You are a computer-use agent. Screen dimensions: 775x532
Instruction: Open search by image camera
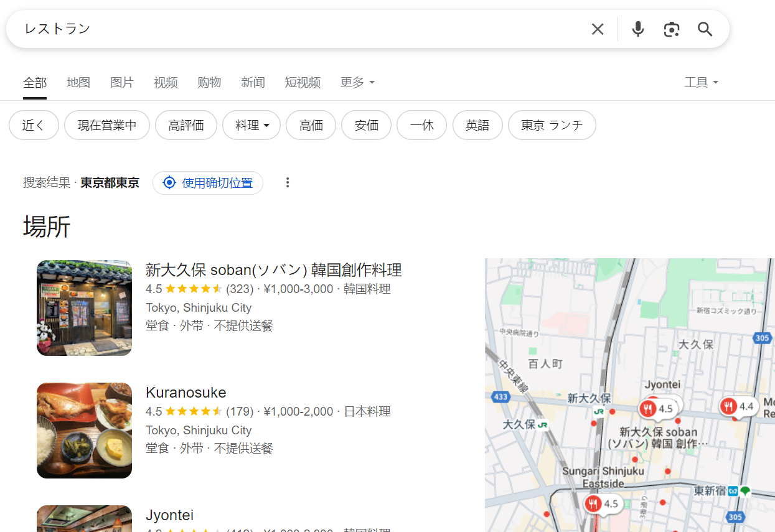[672, 29]
